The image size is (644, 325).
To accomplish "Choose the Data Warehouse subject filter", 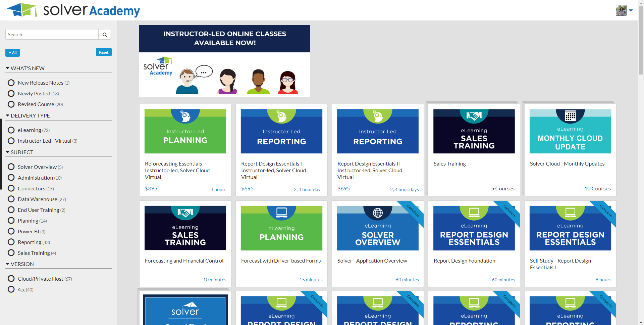I will tap(11, 199).
